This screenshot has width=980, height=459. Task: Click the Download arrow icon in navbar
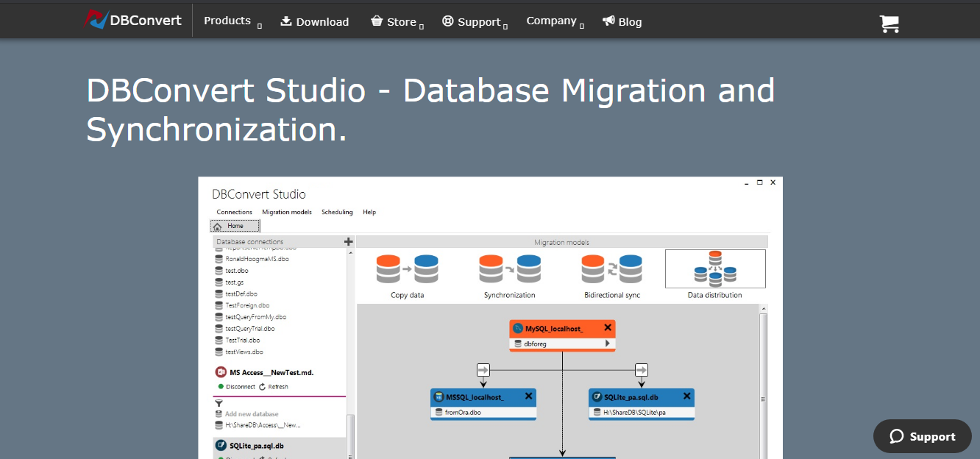point(286,21)
